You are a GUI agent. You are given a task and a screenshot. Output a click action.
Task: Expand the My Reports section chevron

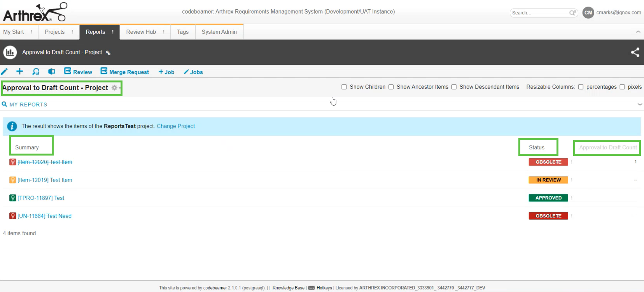click(640, 105)
